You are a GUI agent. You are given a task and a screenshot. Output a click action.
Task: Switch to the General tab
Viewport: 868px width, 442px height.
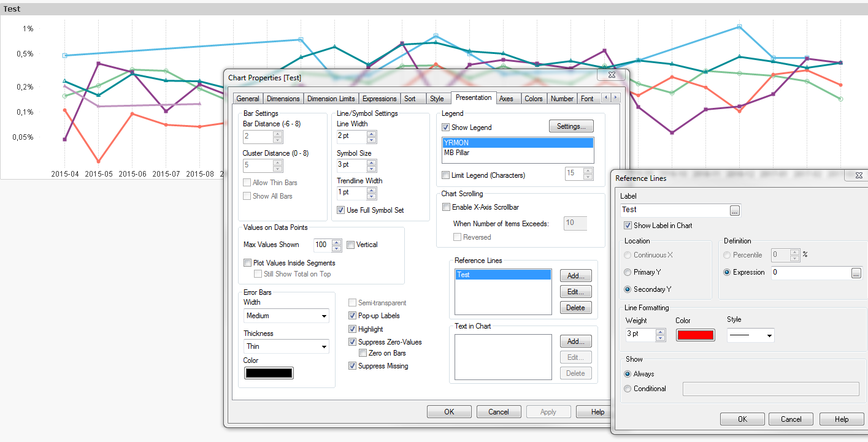(x=248, y=99)
